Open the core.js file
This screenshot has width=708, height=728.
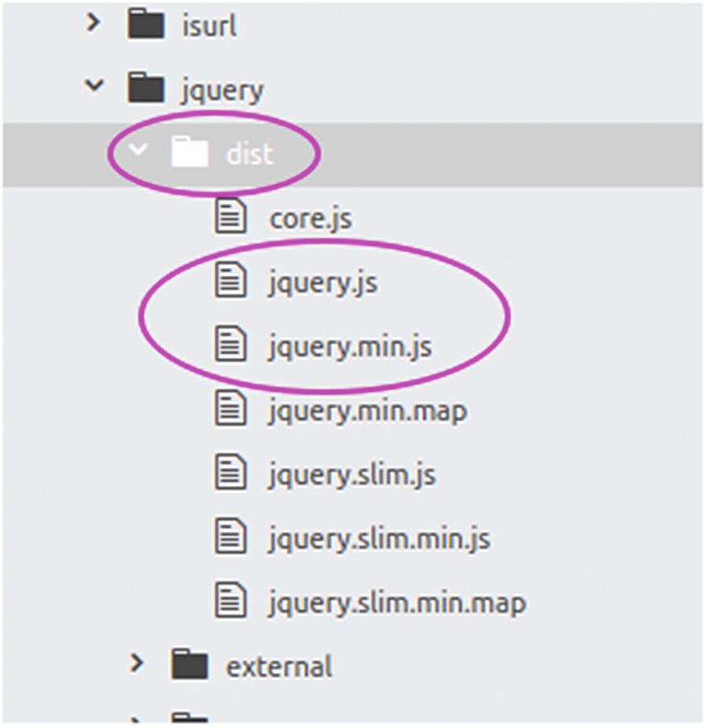(310, 219)
